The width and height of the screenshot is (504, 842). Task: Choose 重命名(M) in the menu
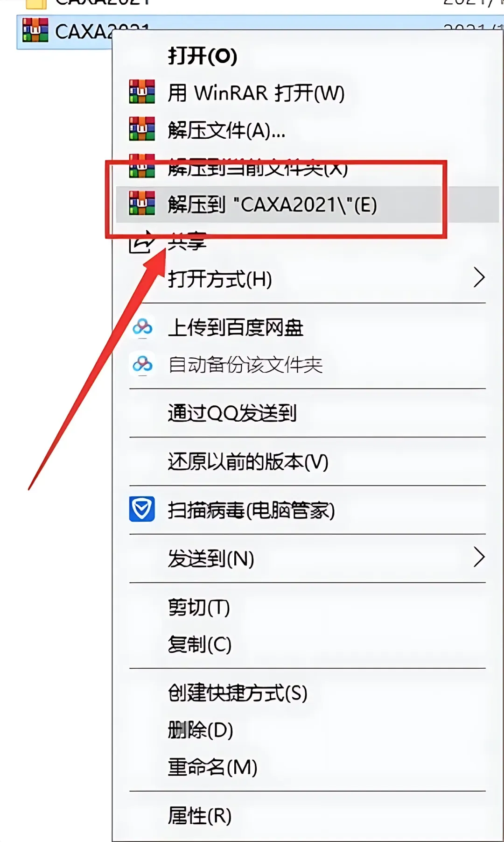[x=212, y=767]
